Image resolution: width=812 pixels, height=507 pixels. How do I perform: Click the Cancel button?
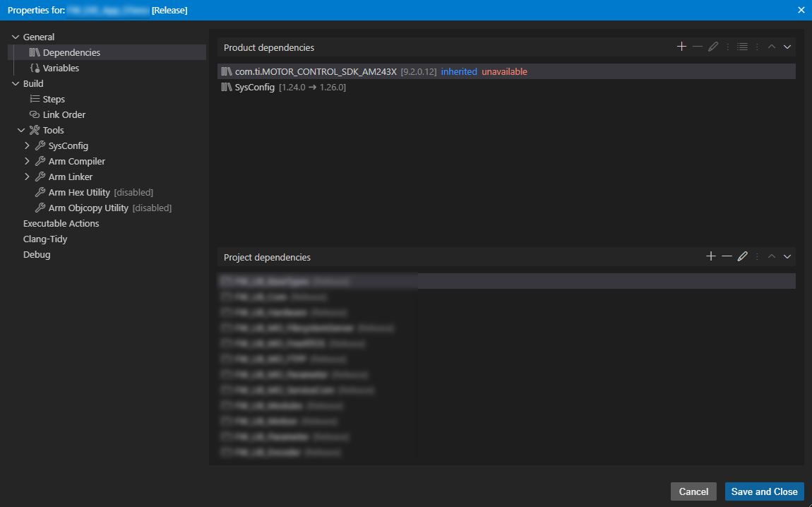pyautogui.click(x=693, y=491)
